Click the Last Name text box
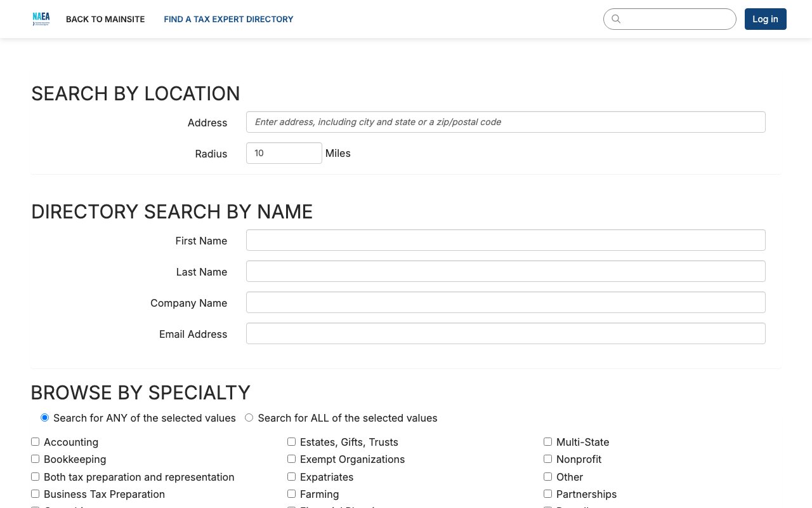This screenshot has height=508, width=812. click(506, 271)
